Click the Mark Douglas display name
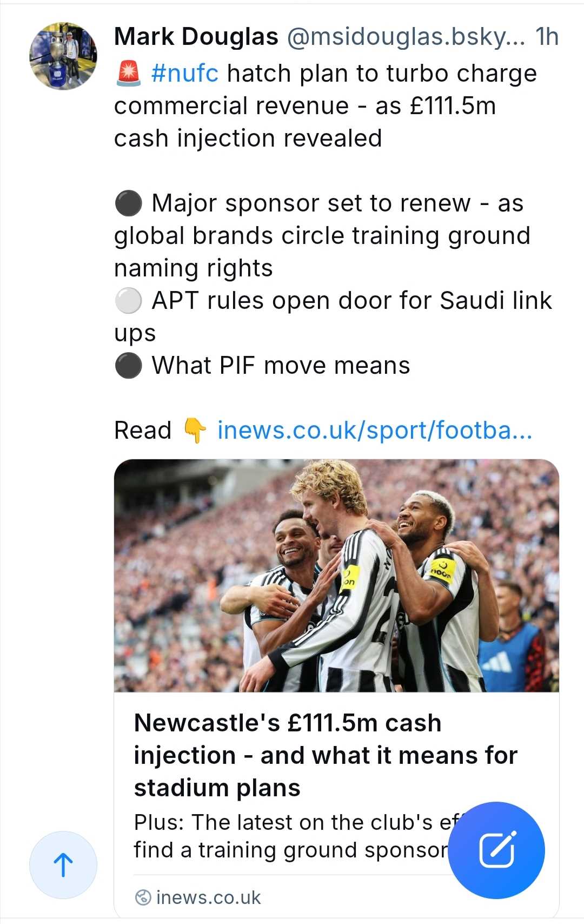Image resolution: width=584 pixels, height=924 pixels. point(196,37)
